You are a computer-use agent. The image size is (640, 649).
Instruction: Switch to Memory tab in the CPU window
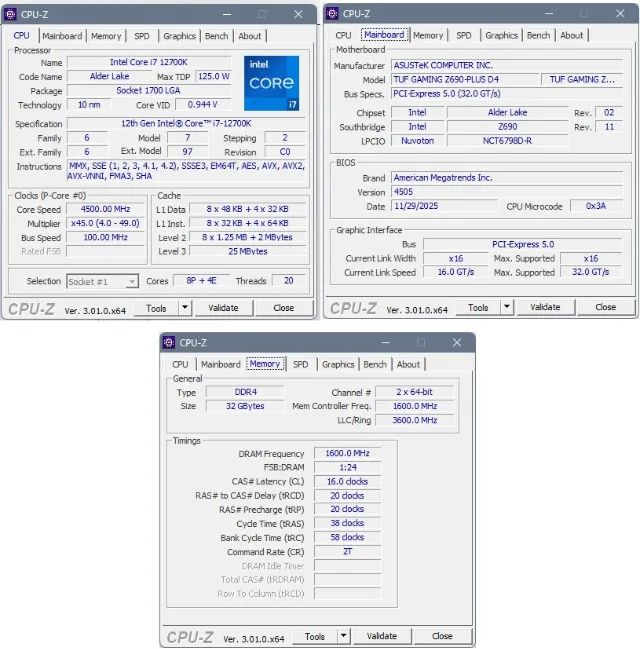pyautogui.click(x=106, y=36)
